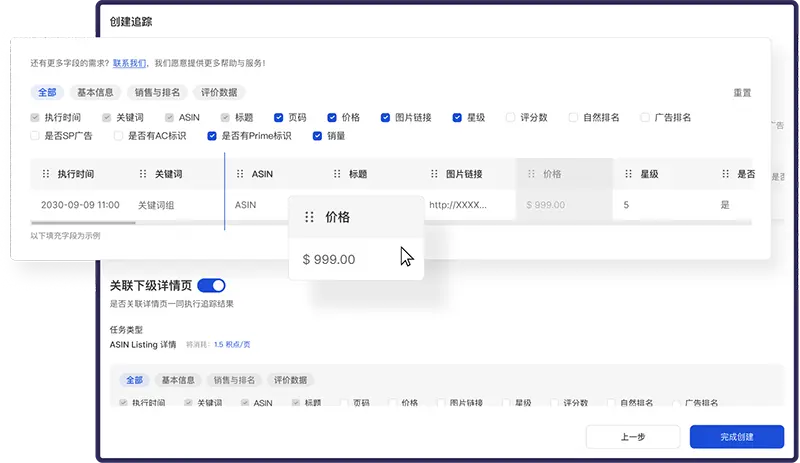Image resolution: width=800 pixels, height=463 pixels.
Task: Select 全部 tab in top field panel
Action: (x=47, y=92)
